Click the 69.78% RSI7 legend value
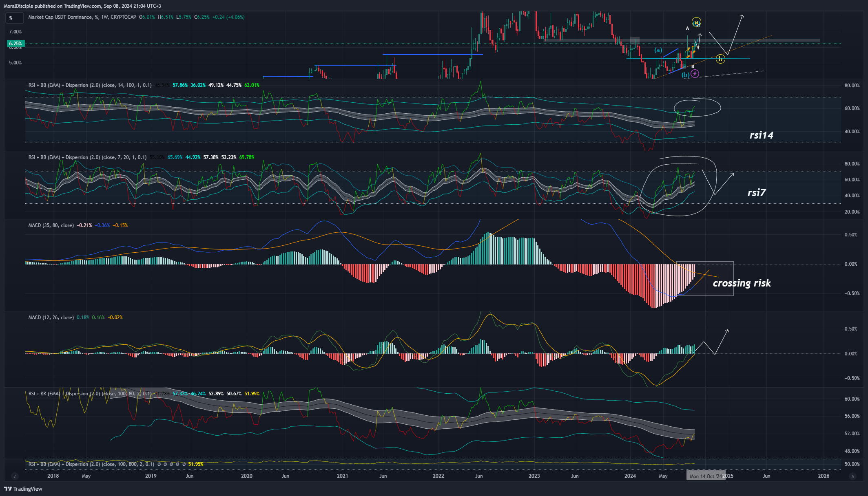 [x=247, y=157]
